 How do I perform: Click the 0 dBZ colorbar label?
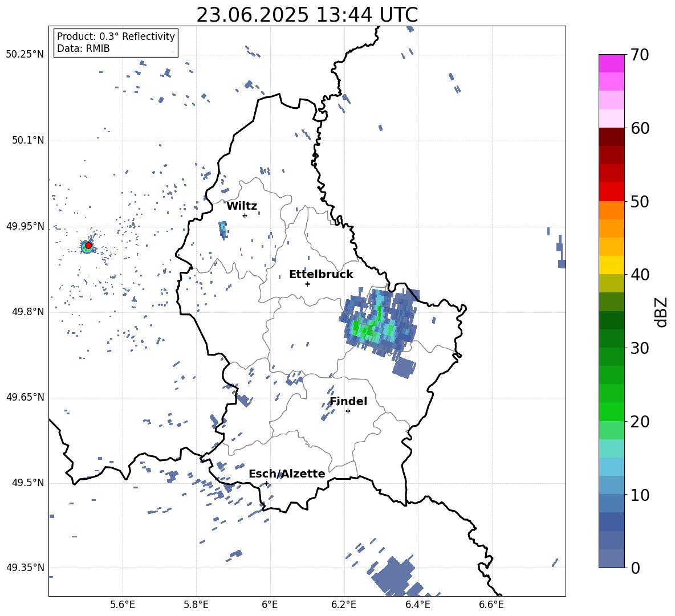[x=635, y=568]
